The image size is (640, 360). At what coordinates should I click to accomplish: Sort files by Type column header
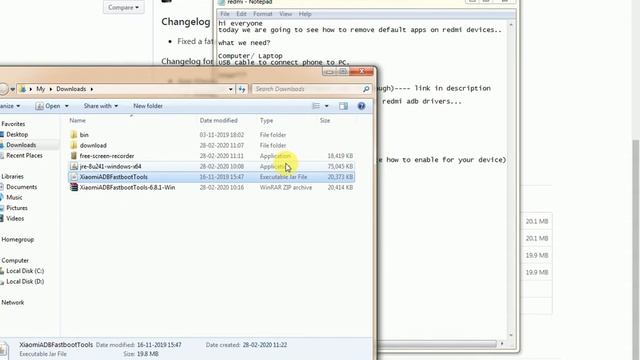(x=266, y=120)
